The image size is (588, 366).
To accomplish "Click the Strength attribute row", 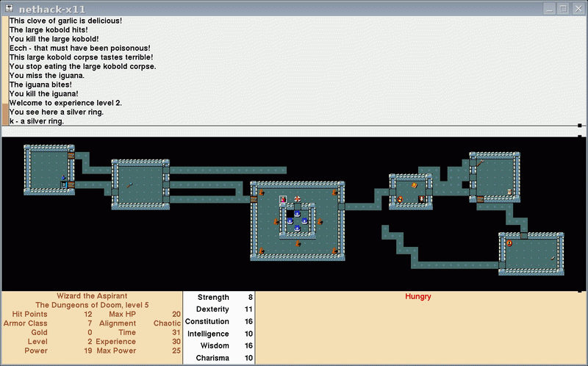I will (x=218, y=298).
